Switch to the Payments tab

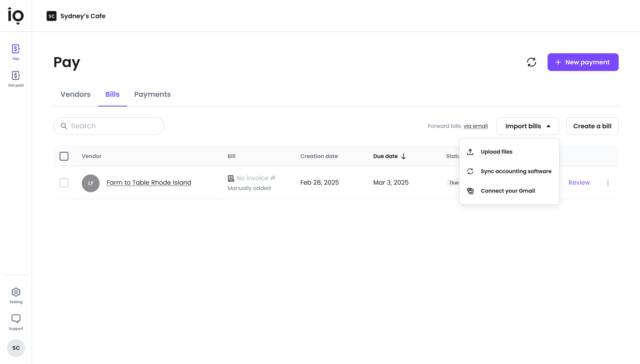(x=152, y=94)
